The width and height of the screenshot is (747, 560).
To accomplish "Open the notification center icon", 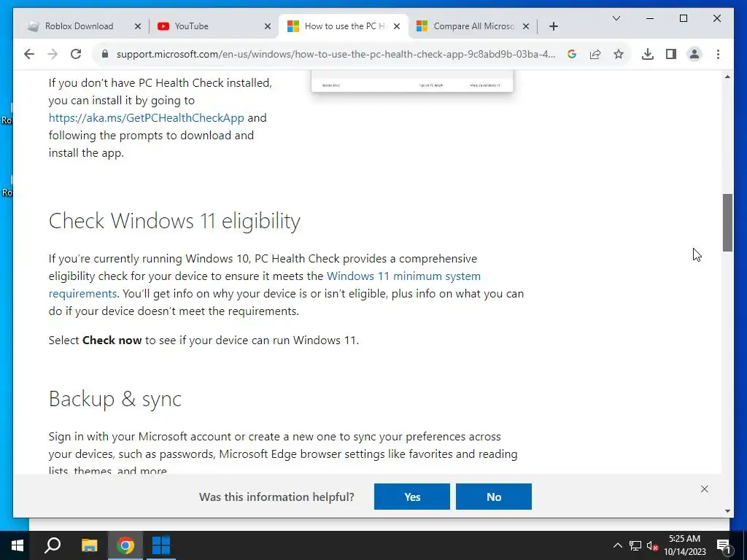I will [x=724, y=545].
